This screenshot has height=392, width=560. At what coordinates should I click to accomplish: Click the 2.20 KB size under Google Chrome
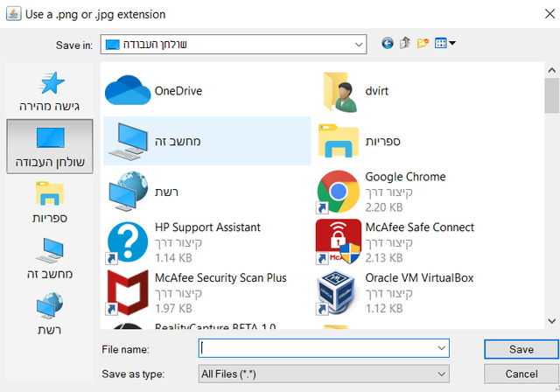[x=384, y=207]
